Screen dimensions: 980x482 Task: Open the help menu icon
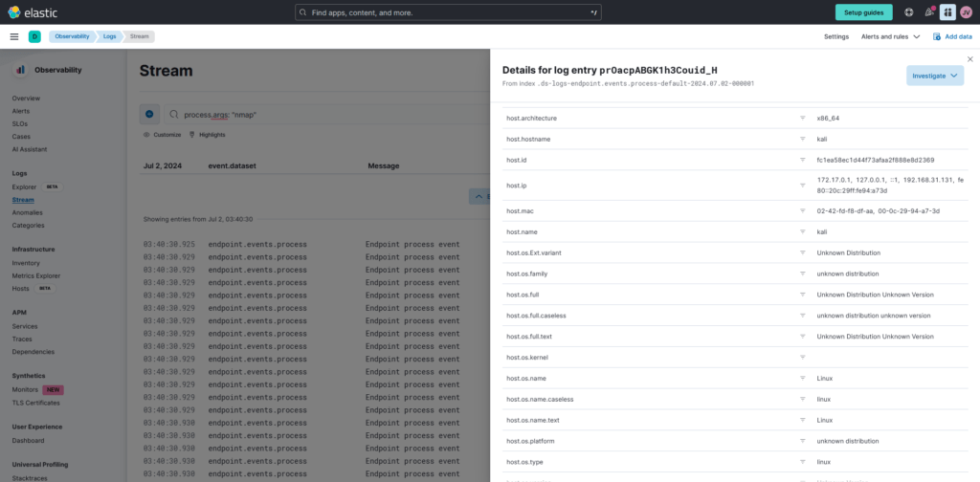[909, 12]
